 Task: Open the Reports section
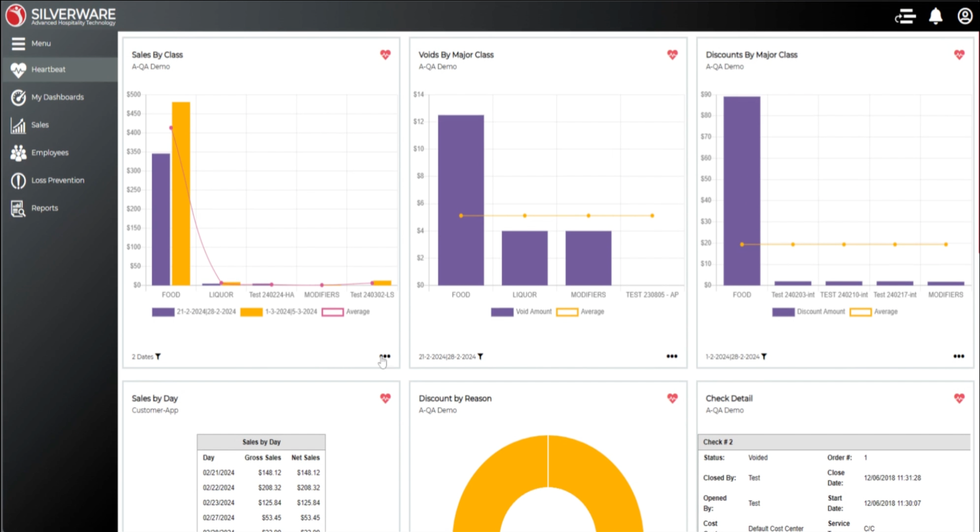click(x=44, y=208)
